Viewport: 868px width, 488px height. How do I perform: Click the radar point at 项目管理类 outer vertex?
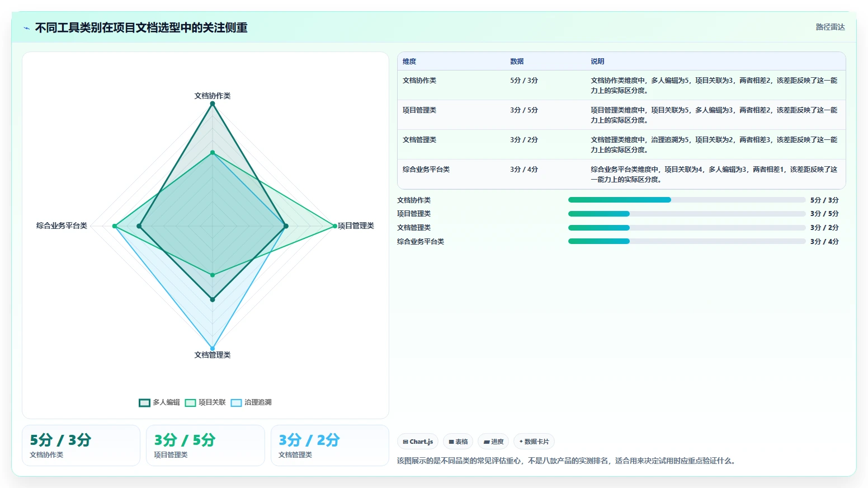[x=335, y=226]
